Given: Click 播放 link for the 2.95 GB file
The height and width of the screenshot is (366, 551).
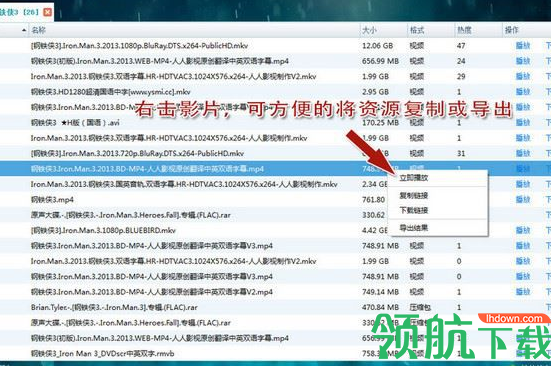Looking at the screenshot, I should click(x=523, y=92).
